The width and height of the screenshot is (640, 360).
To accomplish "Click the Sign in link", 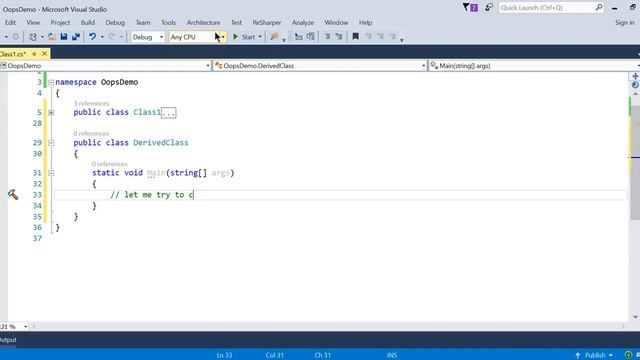I will click(624, 23).
